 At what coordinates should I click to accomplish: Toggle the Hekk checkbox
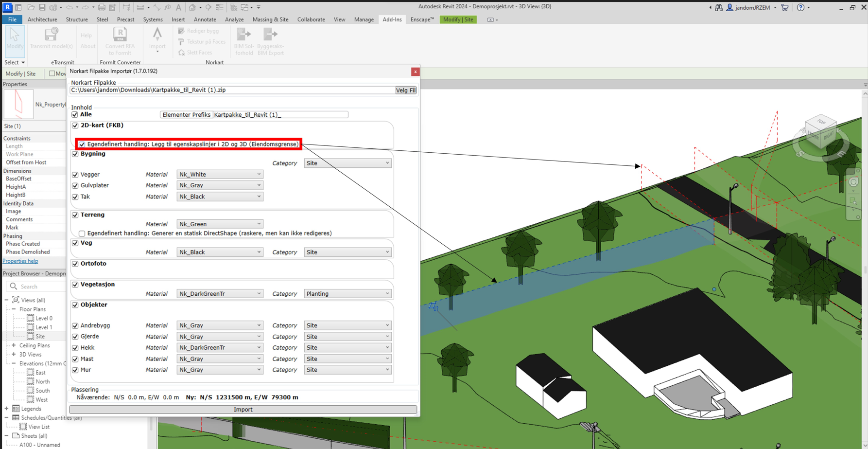point(75,348)
